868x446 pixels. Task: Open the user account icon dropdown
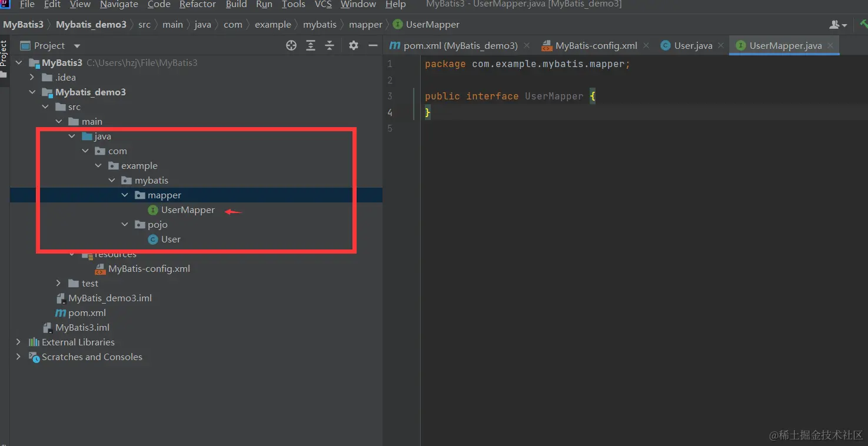click(838, 24)
